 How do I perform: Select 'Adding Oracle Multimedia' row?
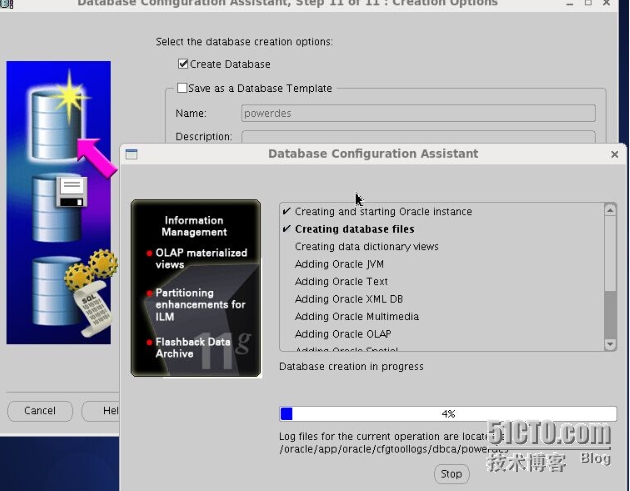coord(357,317)
